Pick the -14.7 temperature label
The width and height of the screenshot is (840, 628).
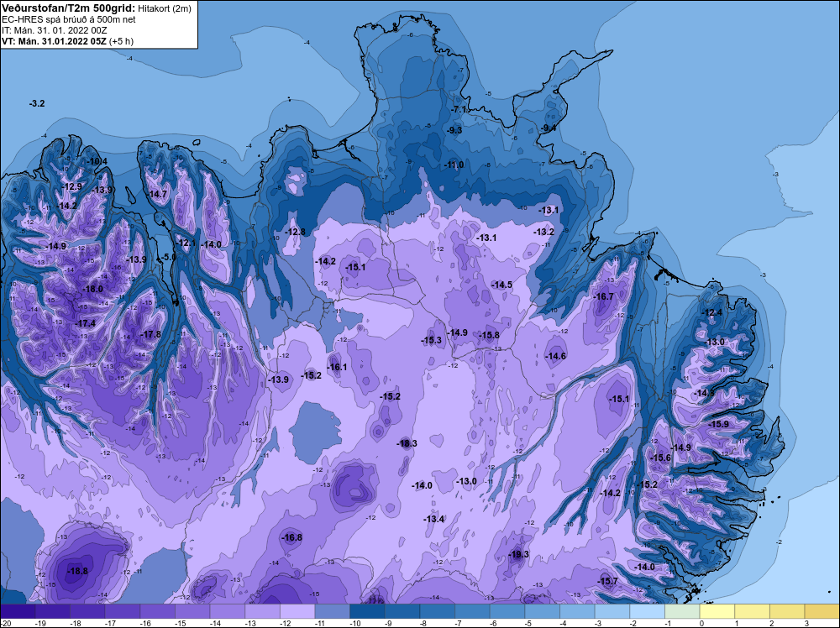point(158,194)
